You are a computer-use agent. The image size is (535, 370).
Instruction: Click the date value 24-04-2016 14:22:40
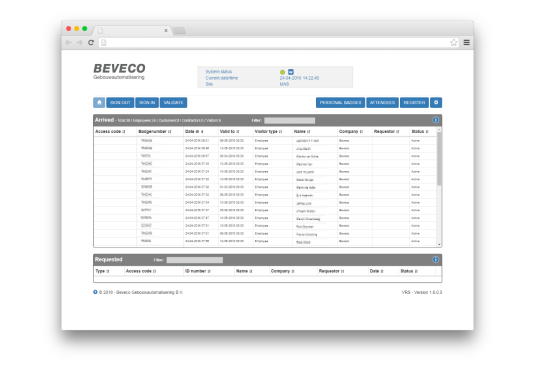[299, 78]
